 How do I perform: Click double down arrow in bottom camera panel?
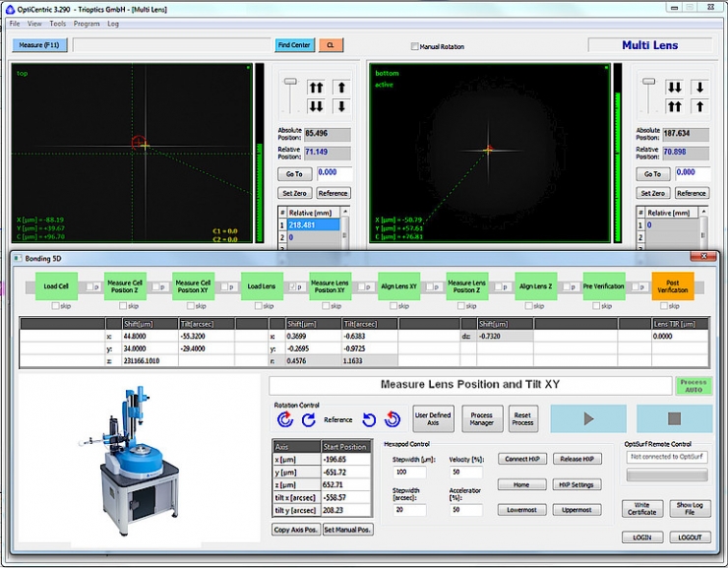(x=674, y=88)
